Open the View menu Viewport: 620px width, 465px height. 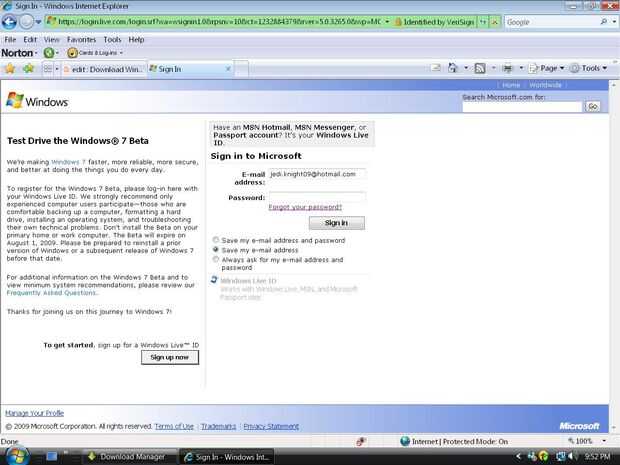pyautogui.click(x=51, y=40)
